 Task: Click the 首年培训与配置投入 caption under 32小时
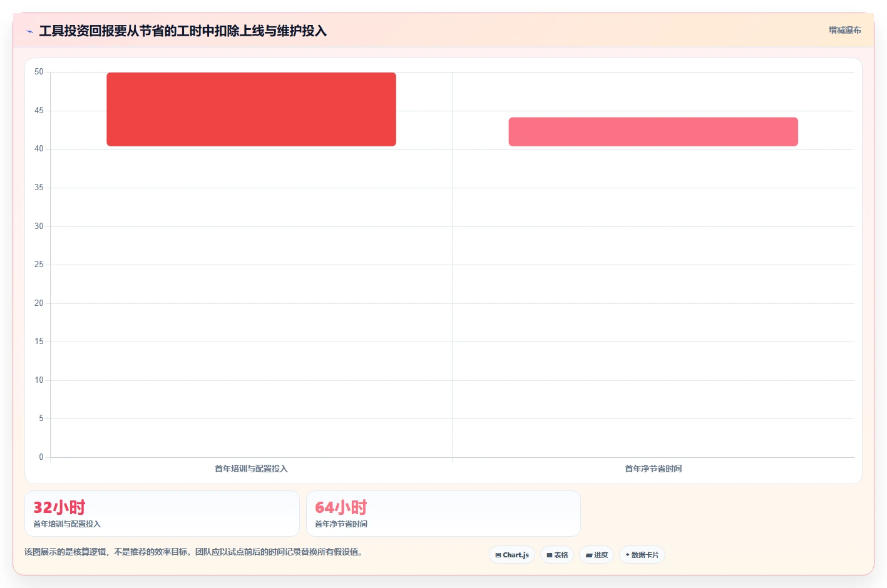[x=67, y=524]
